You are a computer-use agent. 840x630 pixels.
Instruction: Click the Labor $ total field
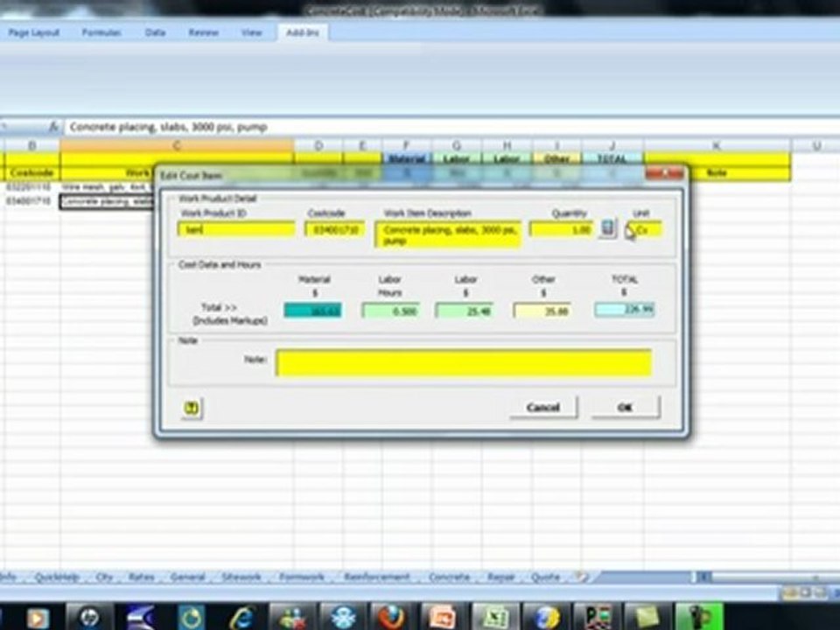click(x=465, y=310)
